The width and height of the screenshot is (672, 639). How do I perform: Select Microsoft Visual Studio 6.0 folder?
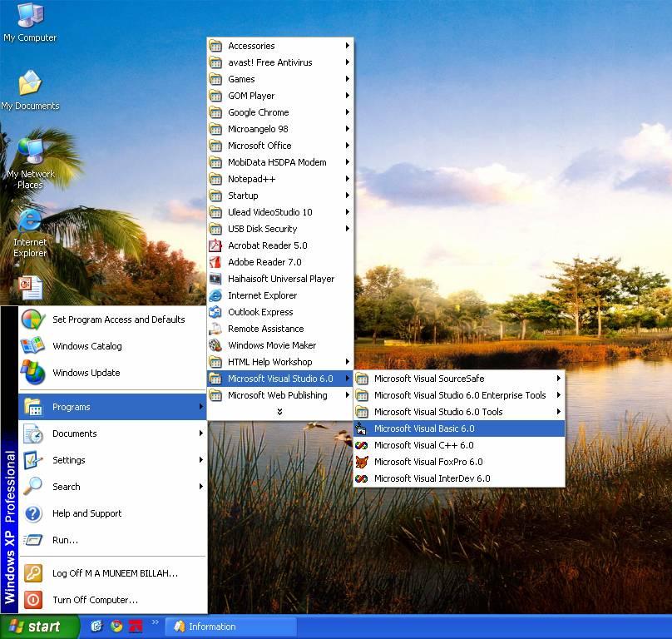(x=280, y=379)
